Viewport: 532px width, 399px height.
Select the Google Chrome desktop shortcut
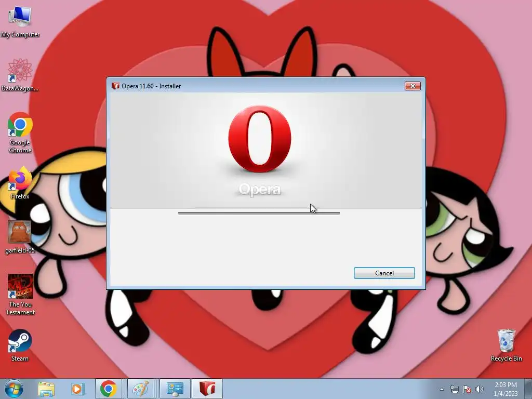[20, 132]
